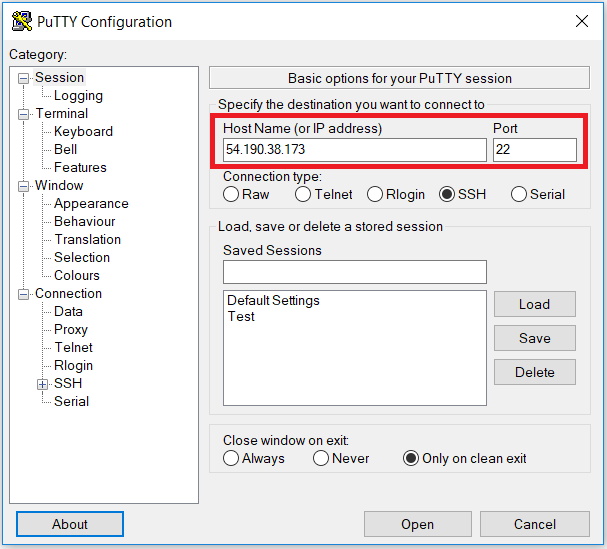The height and width of the screenshot is (549, 607).
Task: Collapse the Terminal category node
Action: point(24,115)
